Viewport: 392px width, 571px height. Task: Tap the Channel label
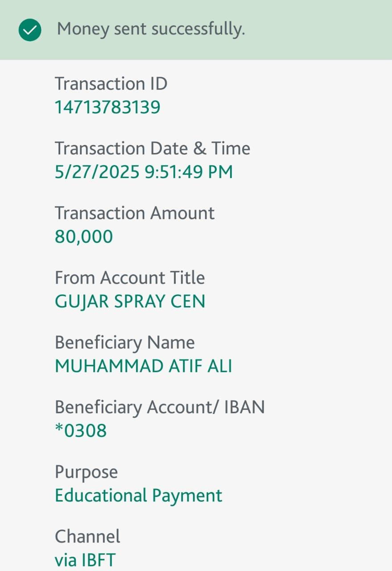87,537
